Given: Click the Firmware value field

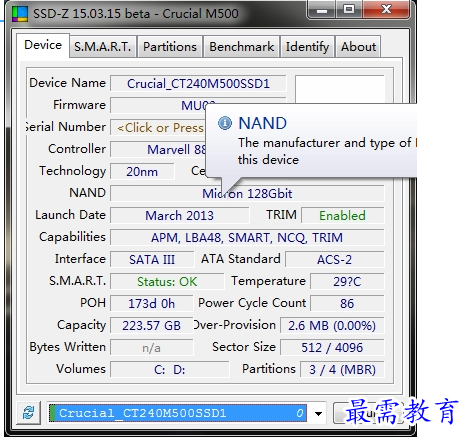Looking at the screenshot, I should pos(198,105).
